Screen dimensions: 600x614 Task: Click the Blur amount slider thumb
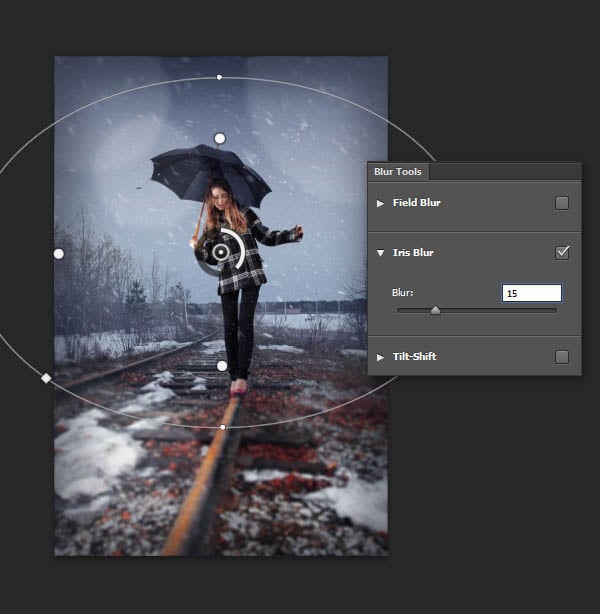435,311
